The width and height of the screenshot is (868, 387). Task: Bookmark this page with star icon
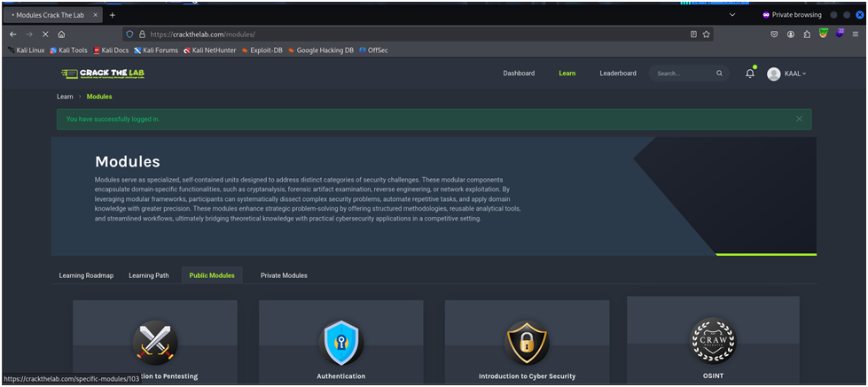(707, 35)
